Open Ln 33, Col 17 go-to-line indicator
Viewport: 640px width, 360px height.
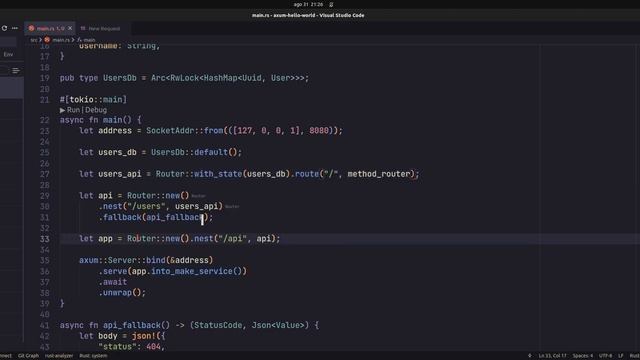(x=552, y=356)
